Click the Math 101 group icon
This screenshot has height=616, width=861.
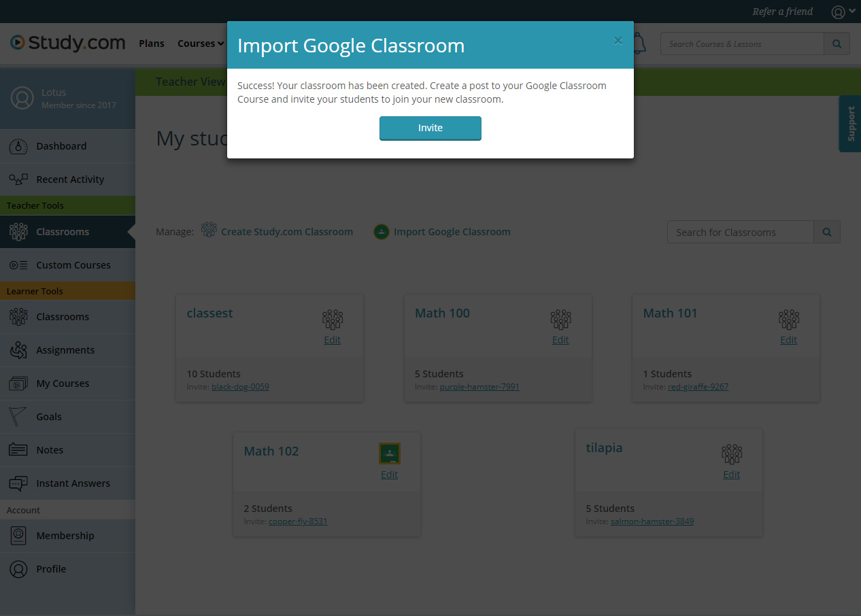[789, 320]
